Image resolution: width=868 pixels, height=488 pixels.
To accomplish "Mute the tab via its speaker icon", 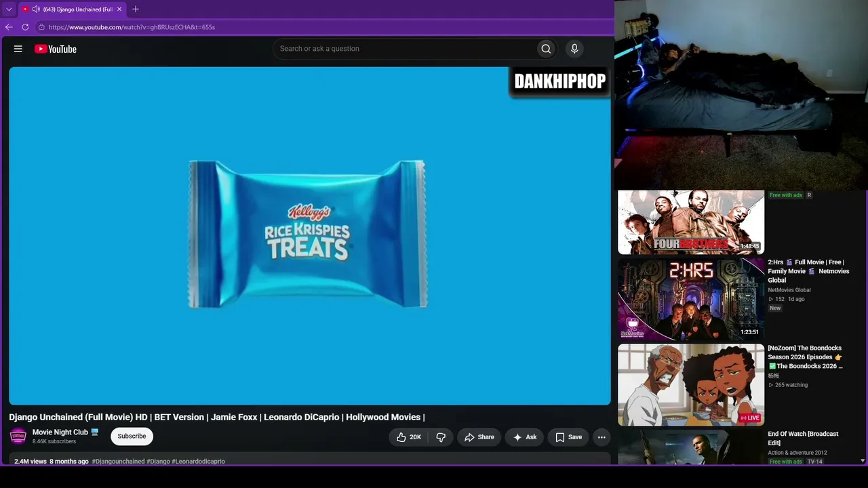I will click(x=35, y=9).
